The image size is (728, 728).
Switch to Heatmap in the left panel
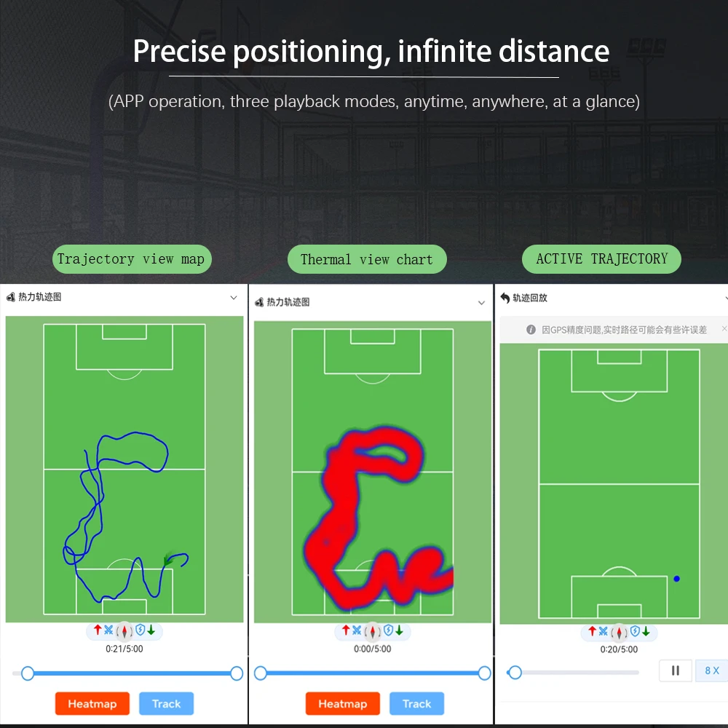point(92,704)
